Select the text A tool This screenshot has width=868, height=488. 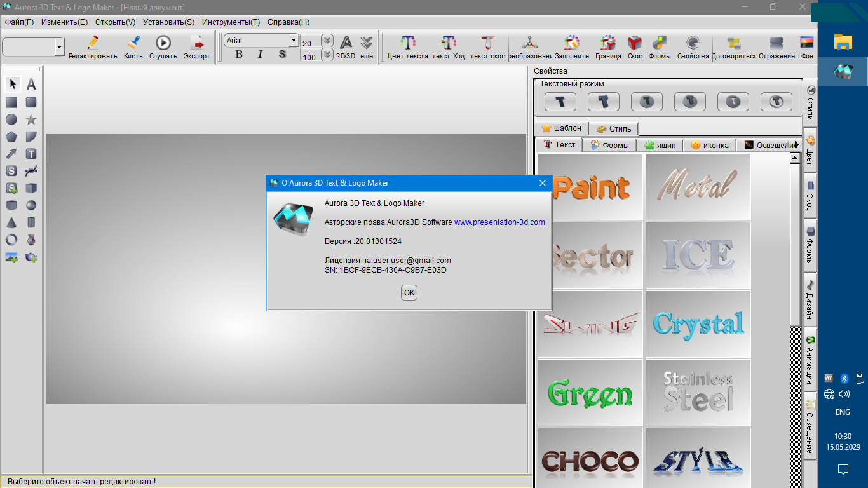tap(31, 85)
